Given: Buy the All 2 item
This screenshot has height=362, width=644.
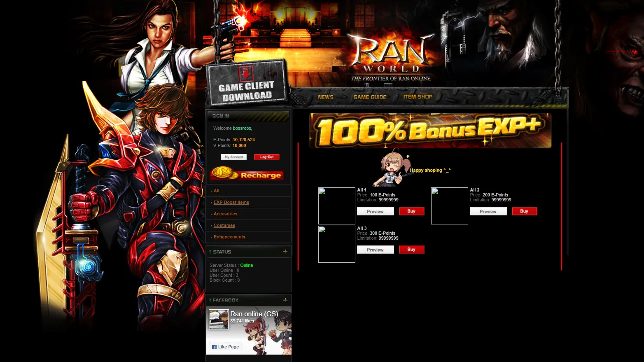Looking at the screenshot, I should (x=524, y=211).
